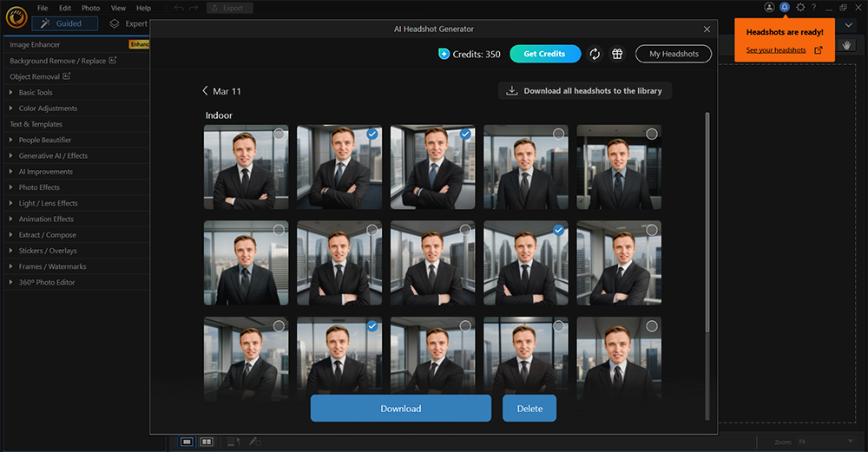The image size is (868, 452).
Task: Deselect the third headshot in row one
Action: click(x=465, y=134)
